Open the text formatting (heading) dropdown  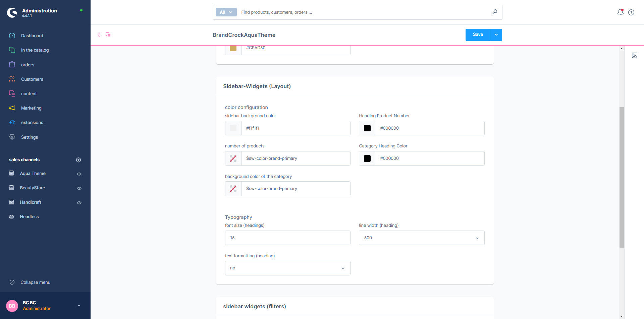coord(287,268)
